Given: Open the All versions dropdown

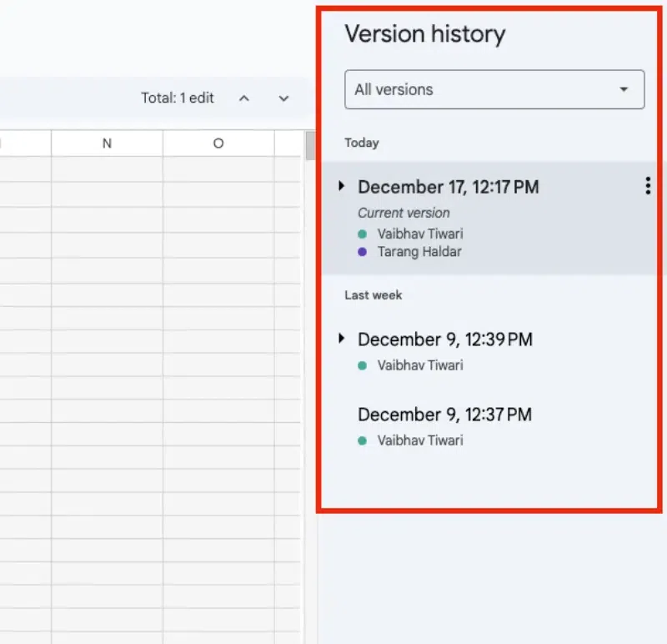Looking at the screenshot, I should tap(494, 90).
